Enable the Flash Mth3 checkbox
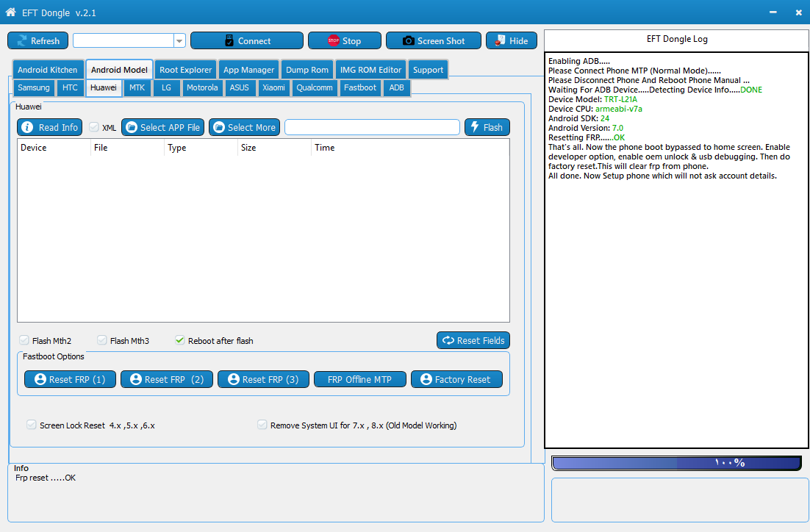The height and width of the screenshot is (532, 810). [x=101, y=340]
